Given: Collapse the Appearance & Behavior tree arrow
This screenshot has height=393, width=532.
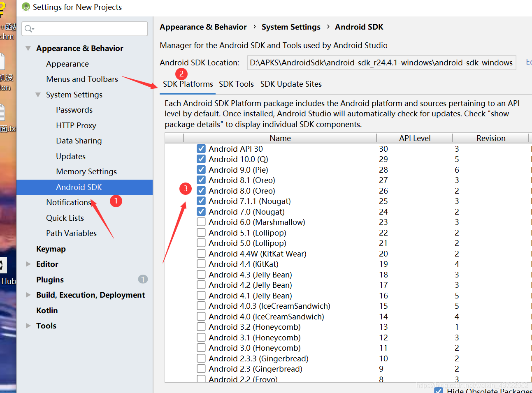Looking at the screenshot, I should click(x=28, y=48).
